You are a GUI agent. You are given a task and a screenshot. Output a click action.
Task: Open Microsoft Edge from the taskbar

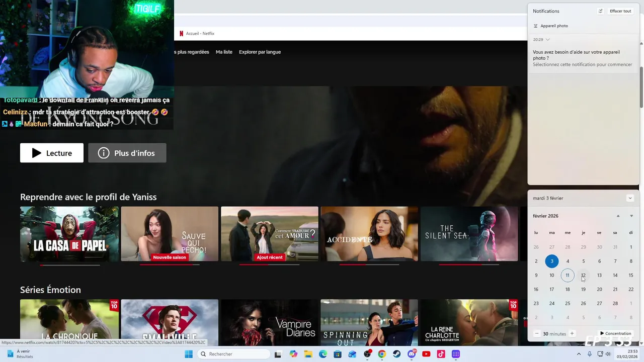323,354
